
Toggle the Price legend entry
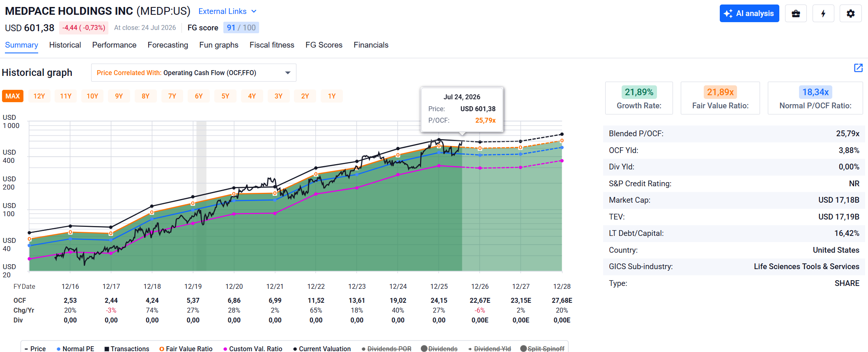coord(35,349)
